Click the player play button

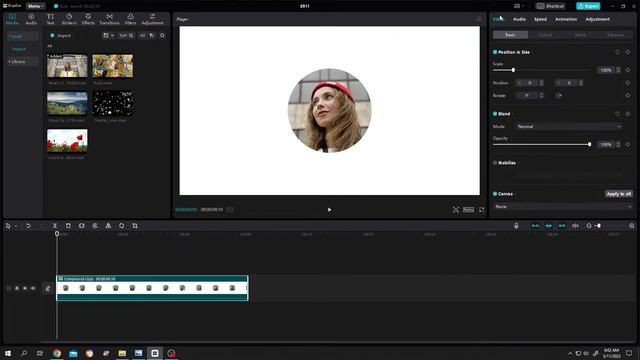click(329, 210)
